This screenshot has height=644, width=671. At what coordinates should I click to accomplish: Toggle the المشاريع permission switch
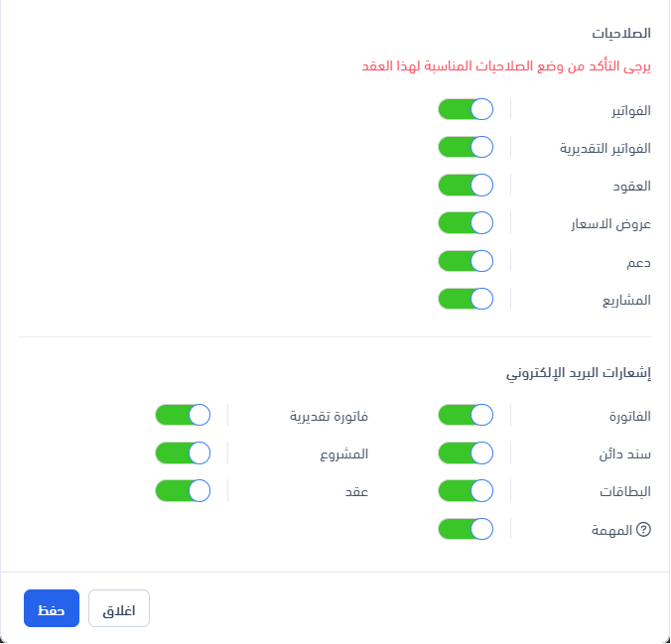(466, 298)
